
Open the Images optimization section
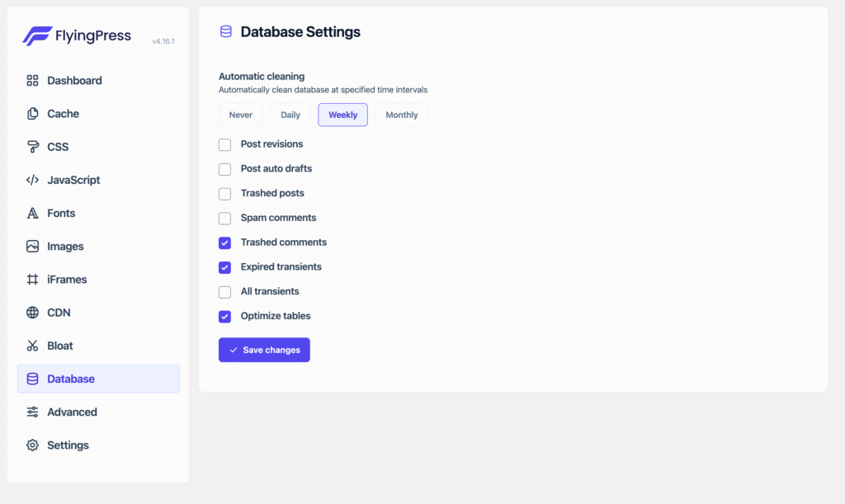point(31,246)
